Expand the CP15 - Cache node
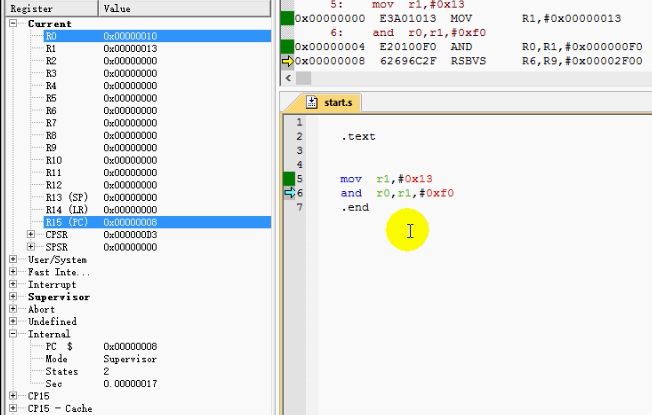 13,408
